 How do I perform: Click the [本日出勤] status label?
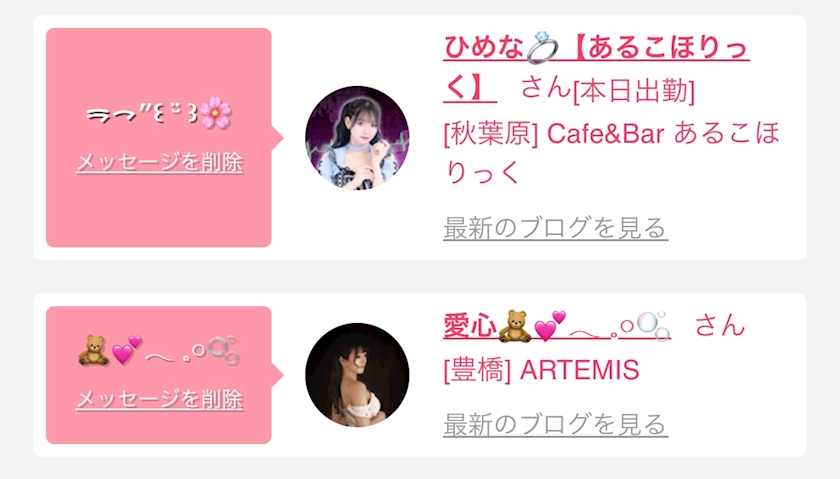634,91
